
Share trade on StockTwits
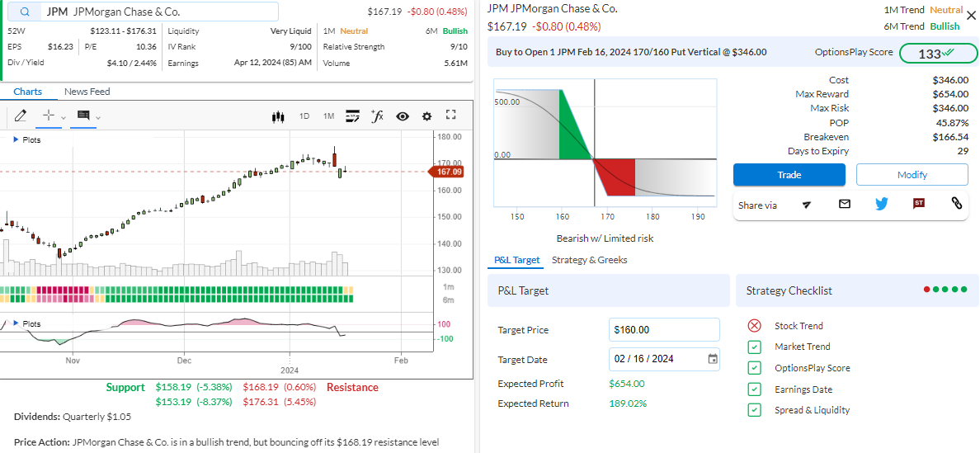(919, 203)
